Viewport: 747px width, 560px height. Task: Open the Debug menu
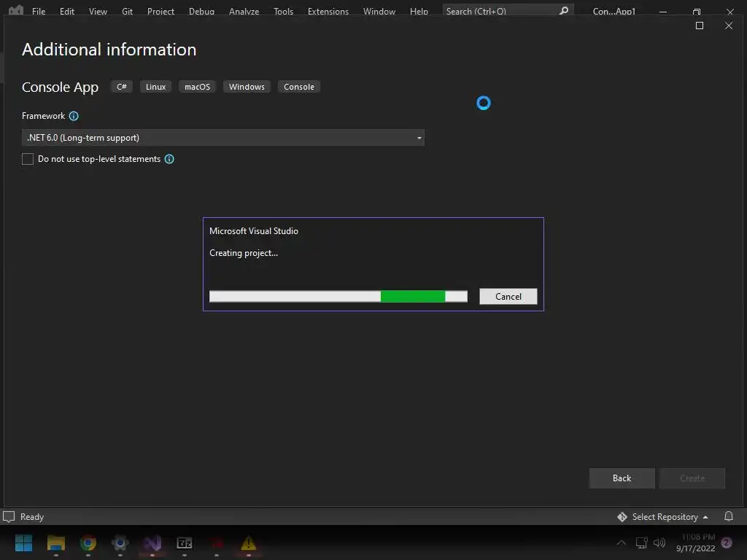point(201,11)
